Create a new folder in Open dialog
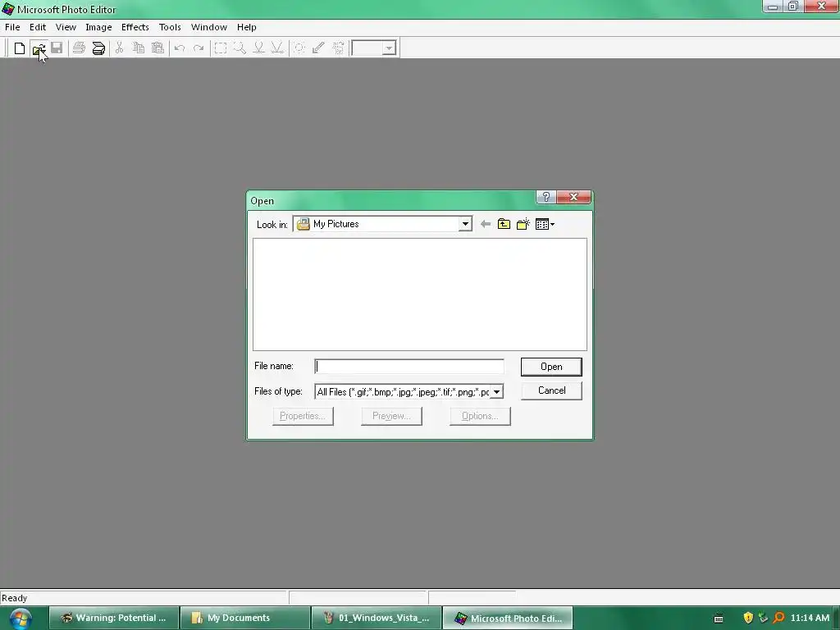The image size is (840, 630). coord(523,224)
